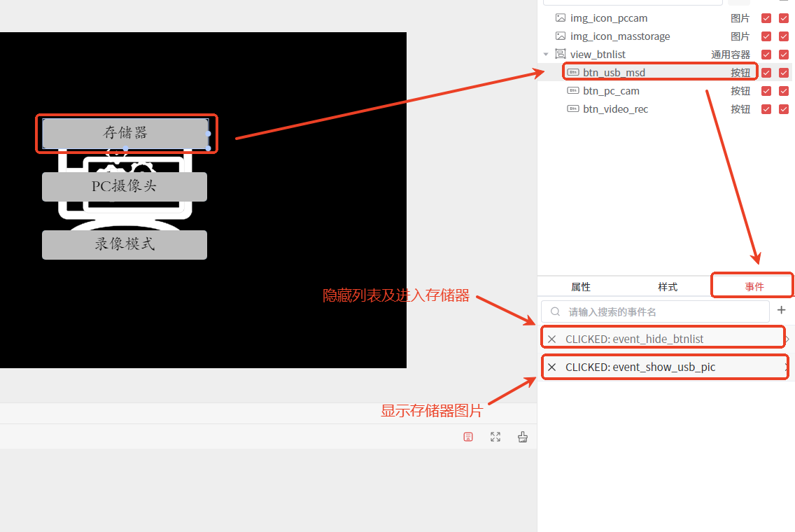Click the button icon beside btn_video_rec

(573, 109)
